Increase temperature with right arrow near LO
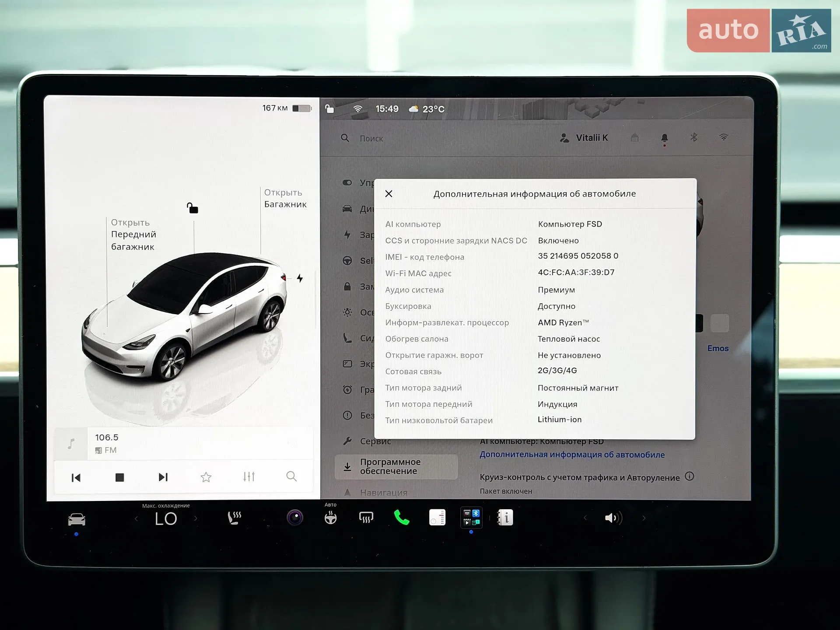The height and width of the screenshot is (630, 840). pyautogui.click(x=196, y=518)
